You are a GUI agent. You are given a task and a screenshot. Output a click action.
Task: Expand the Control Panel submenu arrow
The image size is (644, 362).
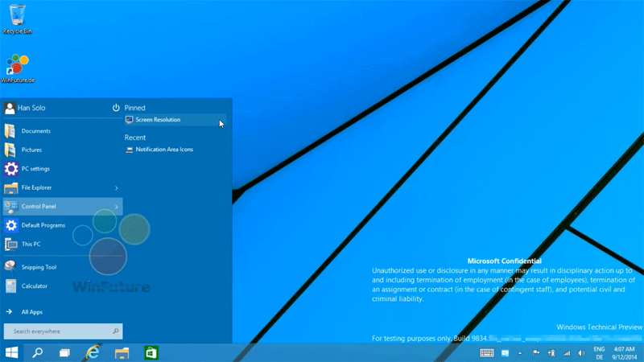(116, 207)
